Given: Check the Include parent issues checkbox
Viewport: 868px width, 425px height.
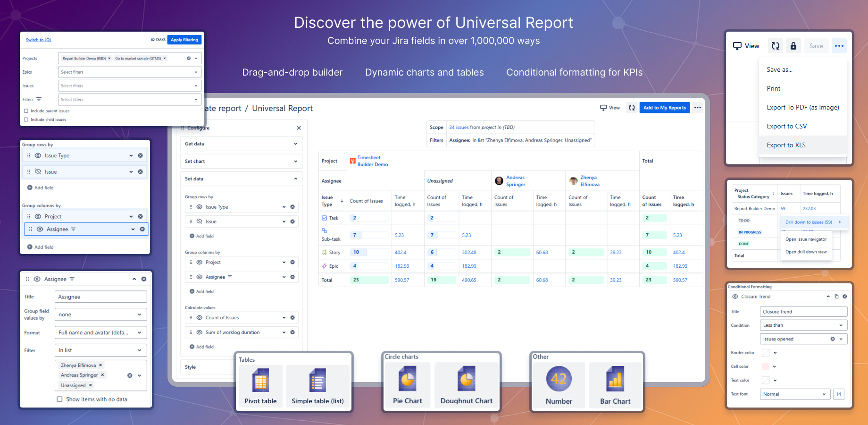Looking at the screenshot, I should click(26, 110).
